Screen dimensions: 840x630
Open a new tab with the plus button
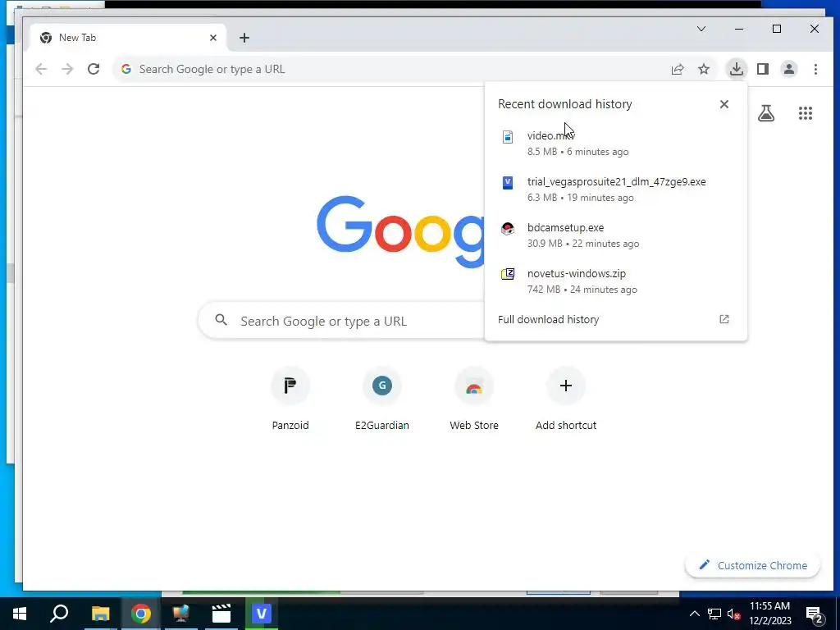click(244, 38)
